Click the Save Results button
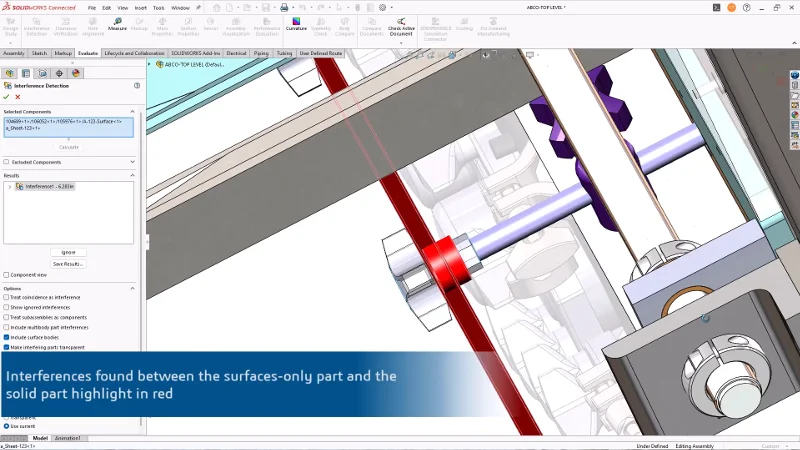Screen dimensions: 800x450 click(x=68, y=264)
